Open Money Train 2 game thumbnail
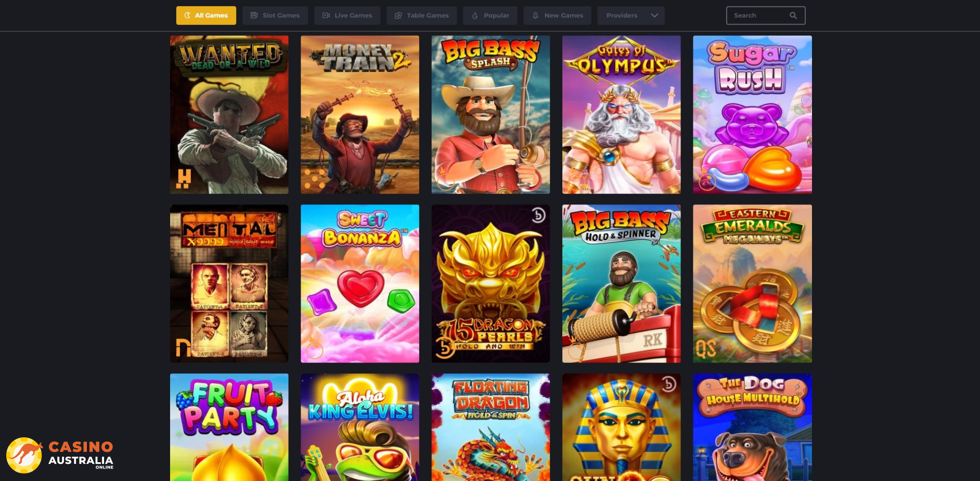Image resolution: width=980 pixels, height=481 pixels. click(360, 114)
